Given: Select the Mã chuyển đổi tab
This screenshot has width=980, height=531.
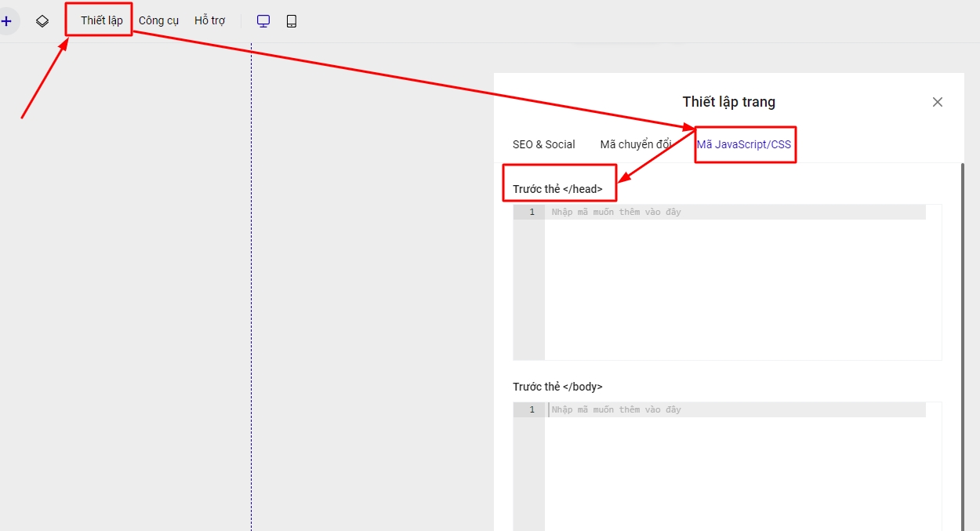Looking at the screenshot, I should point(635,144).
